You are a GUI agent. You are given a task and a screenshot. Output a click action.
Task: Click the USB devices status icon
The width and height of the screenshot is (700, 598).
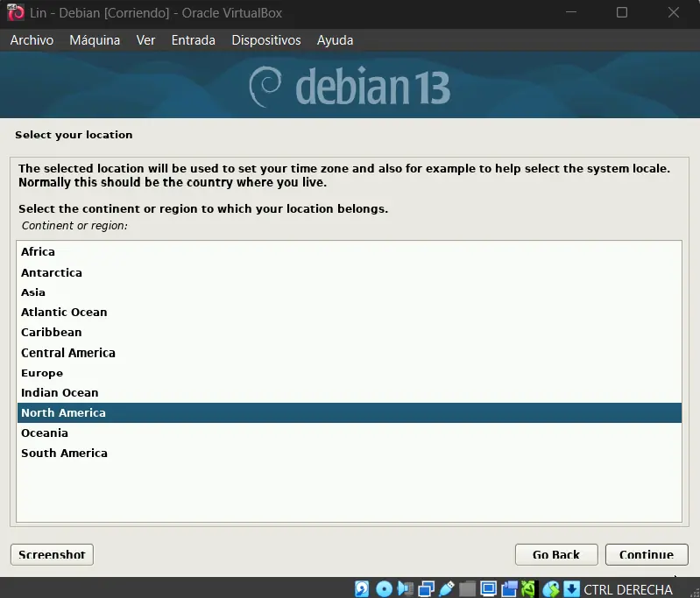(x=447, y=588)
